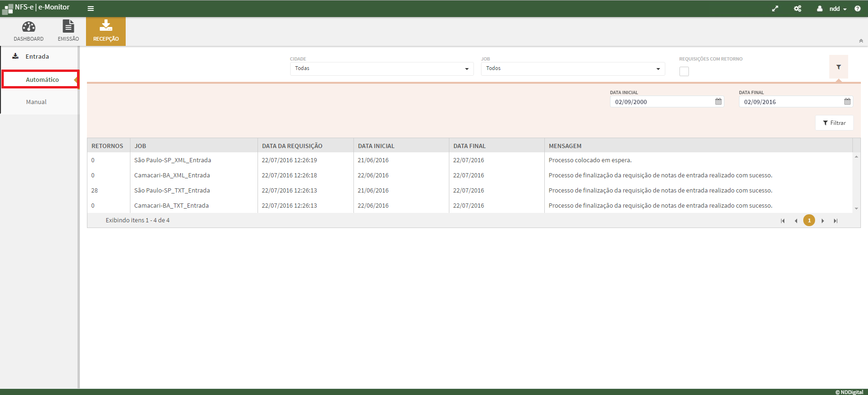This screenshot has width=868, height=395.
Task: Collapse the top ribbon with chevron
Action: (861, 41)
